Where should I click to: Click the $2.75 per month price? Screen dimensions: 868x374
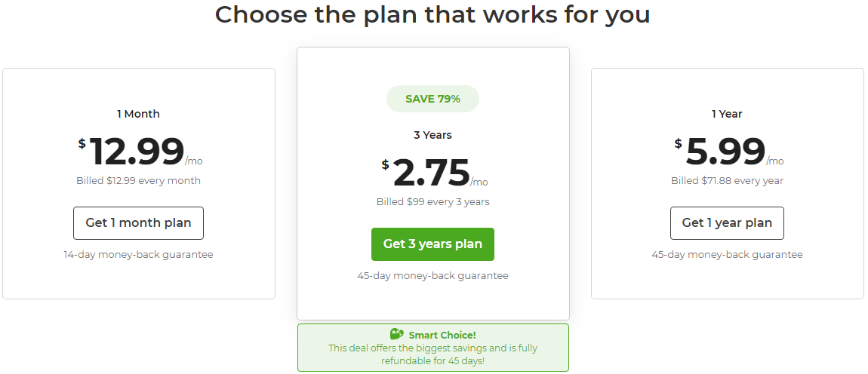tap(435, 173)
